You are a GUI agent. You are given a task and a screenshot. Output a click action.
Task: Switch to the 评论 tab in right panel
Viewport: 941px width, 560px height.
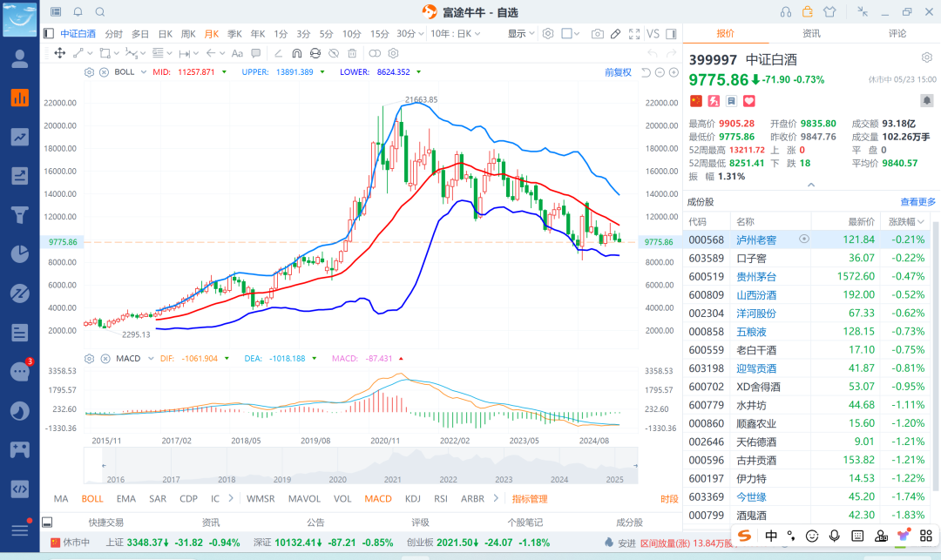click(897, 34)
